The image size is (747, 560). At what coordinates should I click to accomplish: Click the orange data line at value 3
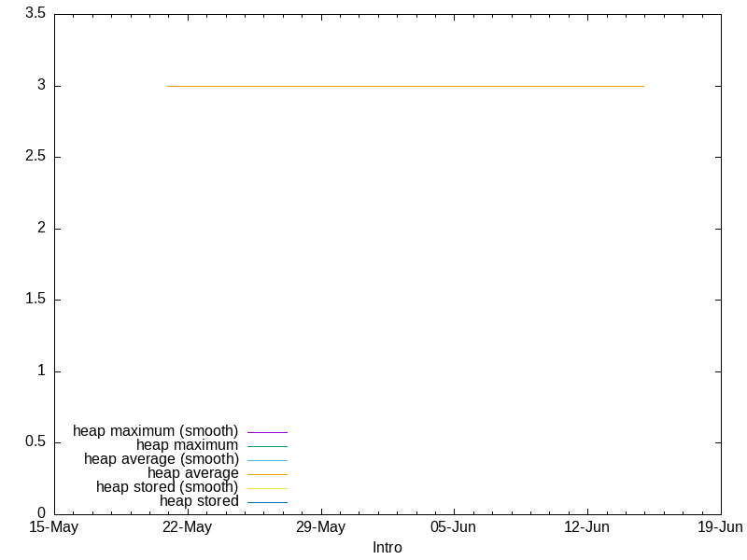405,86
